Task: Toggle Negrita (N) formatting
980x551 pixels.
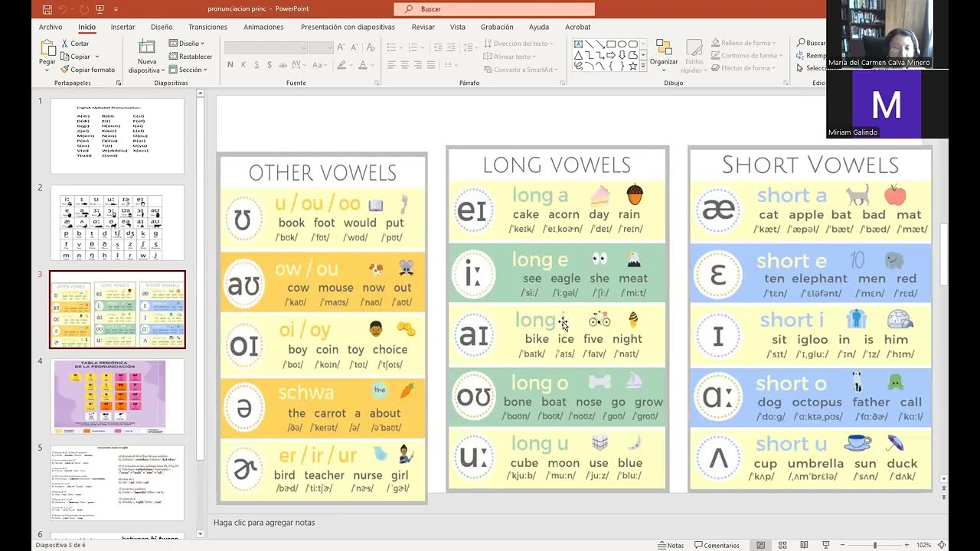Action: click(230, 65)
